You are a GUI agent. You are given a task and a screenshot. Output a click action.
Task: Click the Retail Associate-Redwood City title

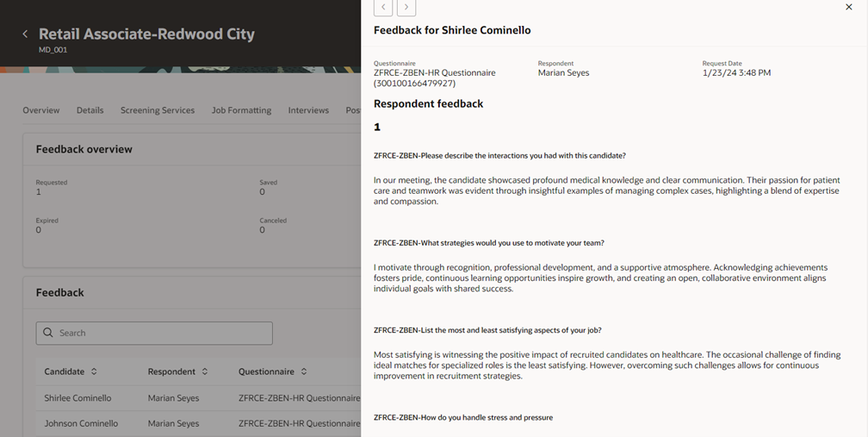(x=146, y=34)
